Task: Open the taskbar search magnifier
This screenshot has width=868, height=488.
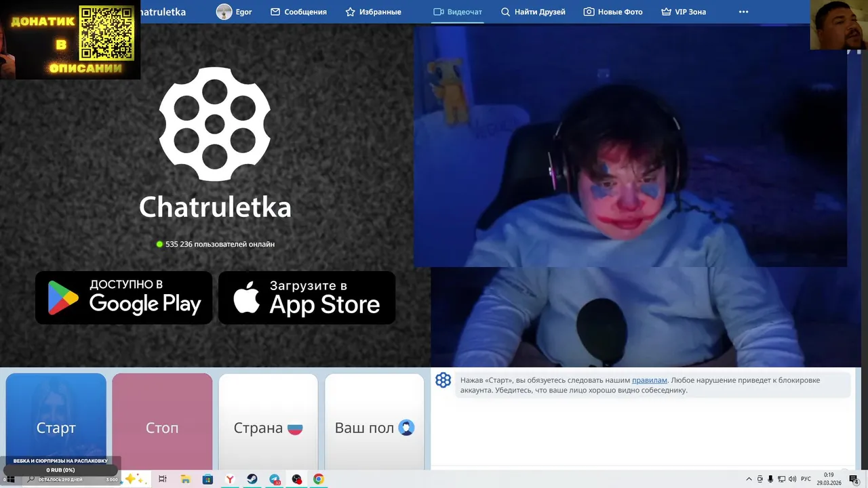Action: (x=31, y=479)
